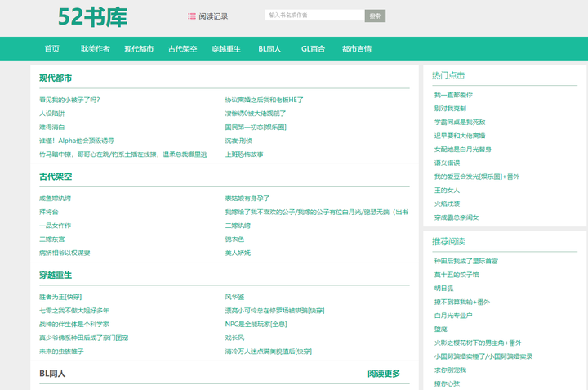Open the 耽美作者 nav item

pos(96,49)
